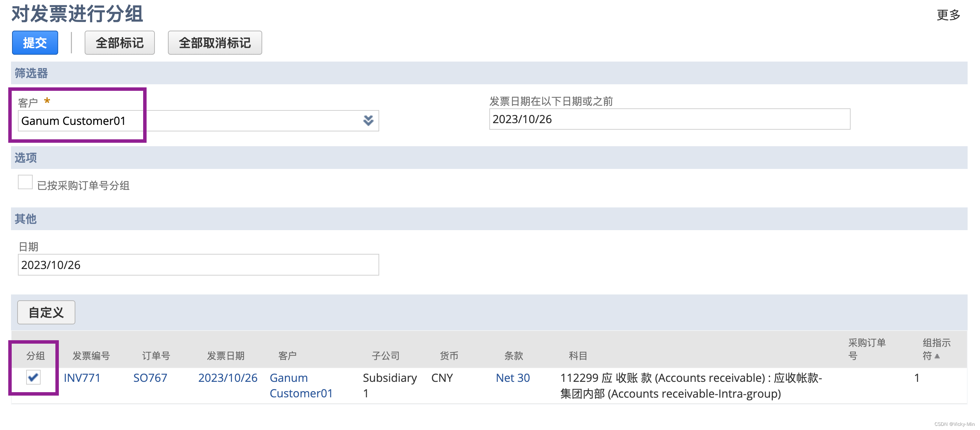Click the 发票编号 column header
This screenshot has height=430, width=980.
pyautogui.click(x=91, y=356)
